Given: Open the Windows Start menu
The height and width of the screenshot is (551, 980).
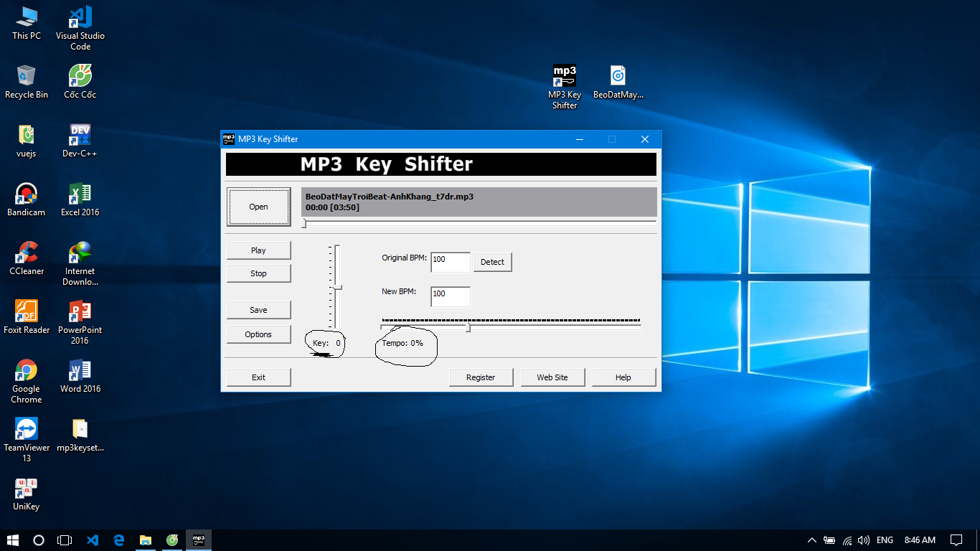Looking at the screenshot, I should click(x=13, y=540).
